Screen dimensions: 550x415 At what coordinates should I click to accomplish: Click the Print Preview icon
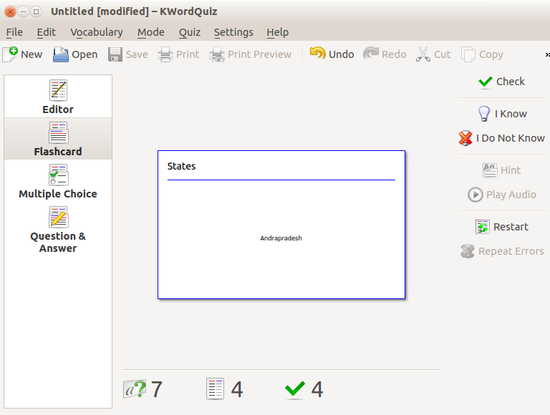coord(217,54)
